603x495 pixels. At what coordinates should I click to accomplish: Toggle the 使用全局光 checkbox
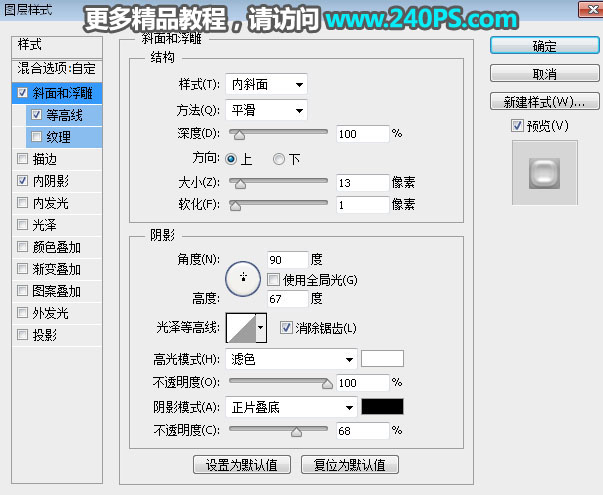[x=273, y=280]
